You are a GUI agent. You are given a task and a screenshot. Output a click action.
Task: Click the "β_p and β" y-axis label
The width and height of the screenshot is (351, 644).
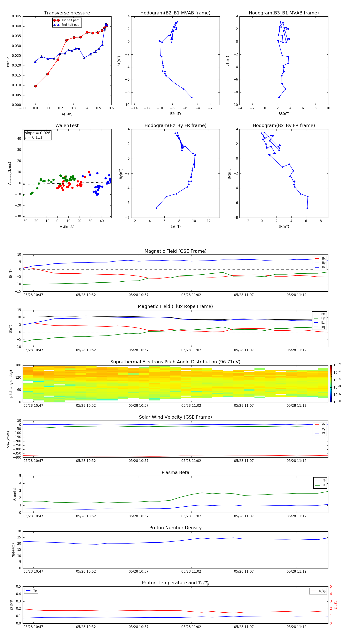point(14,495)
